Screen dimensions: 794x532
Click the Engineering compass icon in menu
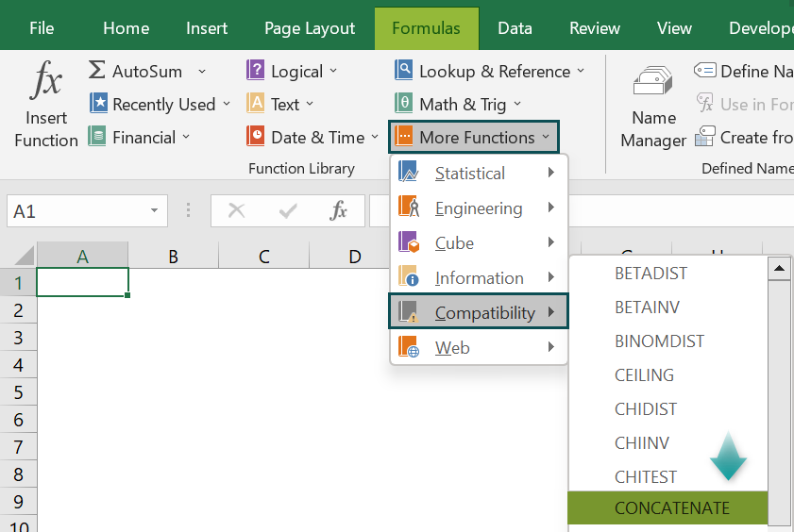click(x=408, y=207)
